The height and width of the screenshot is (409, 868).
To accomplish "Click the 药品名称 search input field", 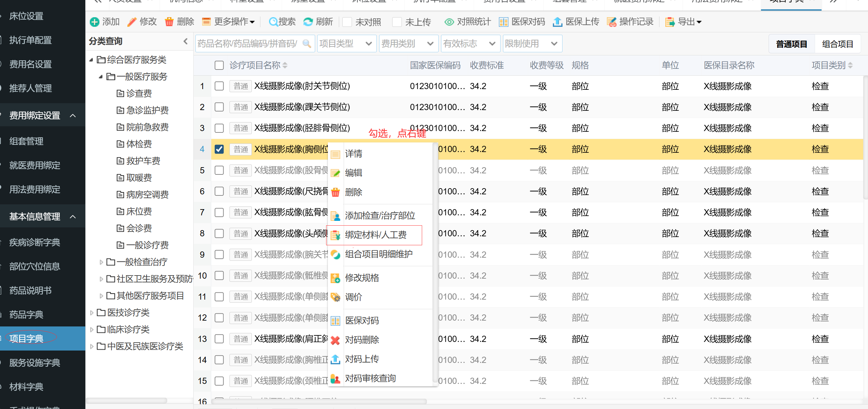I will (x=248, y=44).
